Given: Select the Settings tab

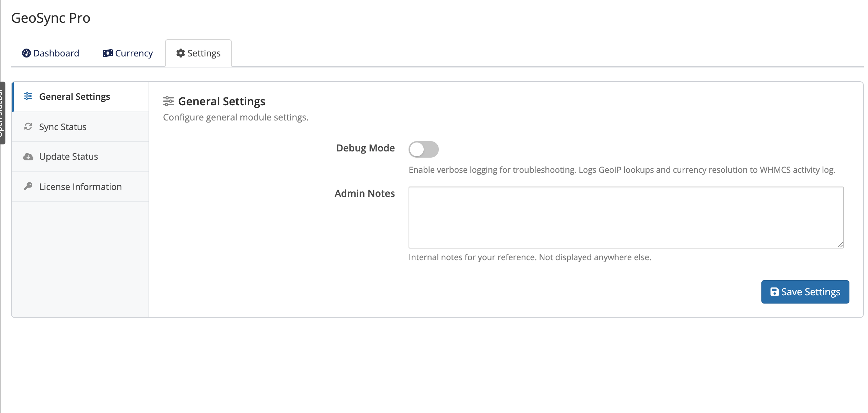Looking at the screenshot, I should pyautogui.click(x=198, y=53).
